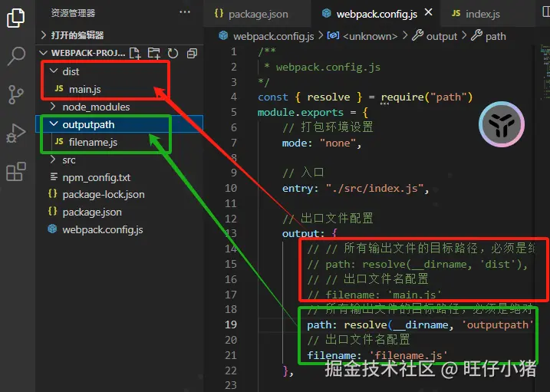Close the webpack.config.js tab
This screenshot has width=550, height=392.
[x=428, y=12]
